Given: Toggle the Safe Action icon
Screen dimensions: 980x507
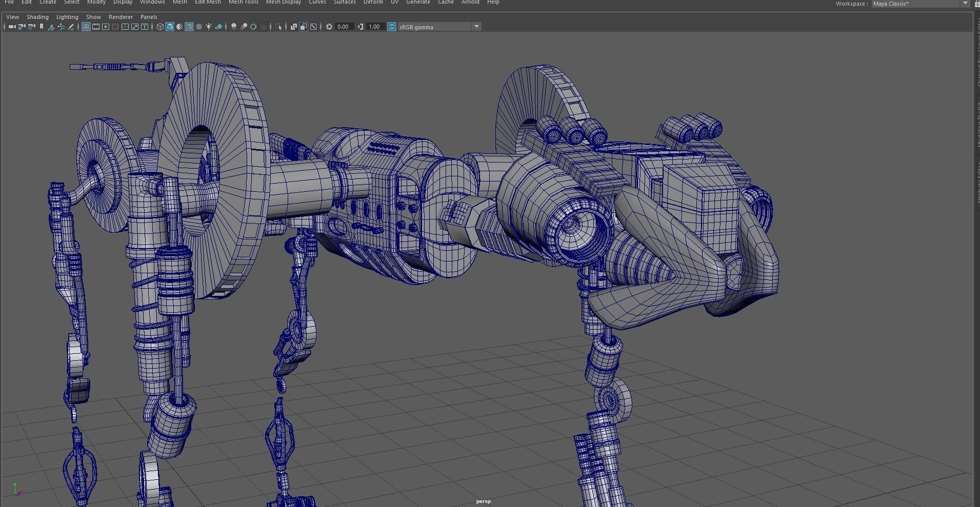Looking at the screenshot, I should pos(135,27).
